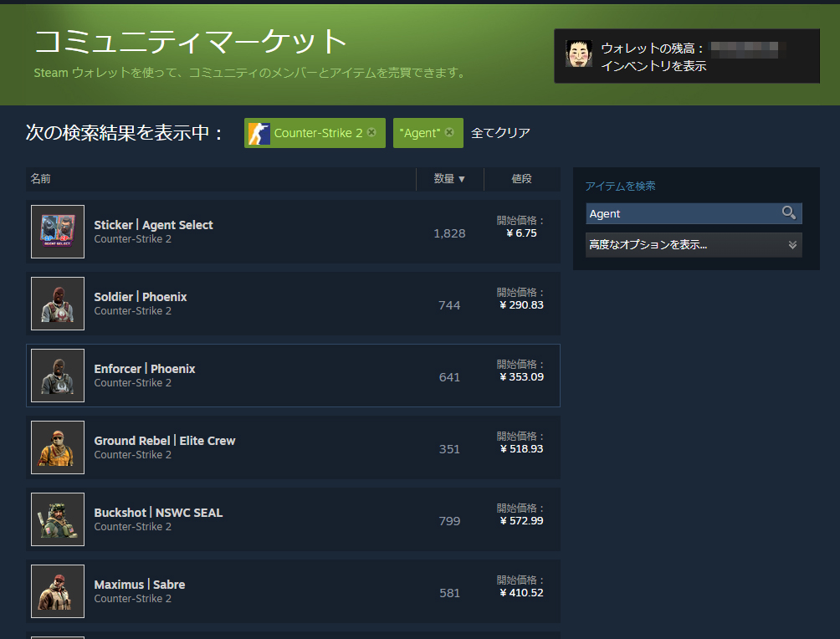The image size is (840, 639).
Task: Click the ¥ 6.75 starting price
Action: pos(521,233)
